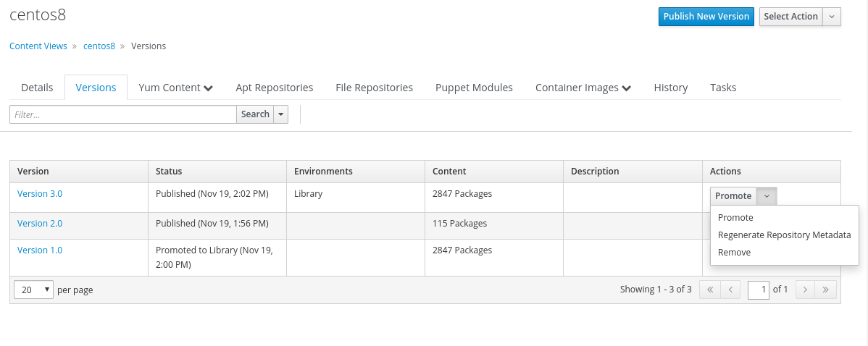
Task: Click the Version column header
Action: pos(79,172)
